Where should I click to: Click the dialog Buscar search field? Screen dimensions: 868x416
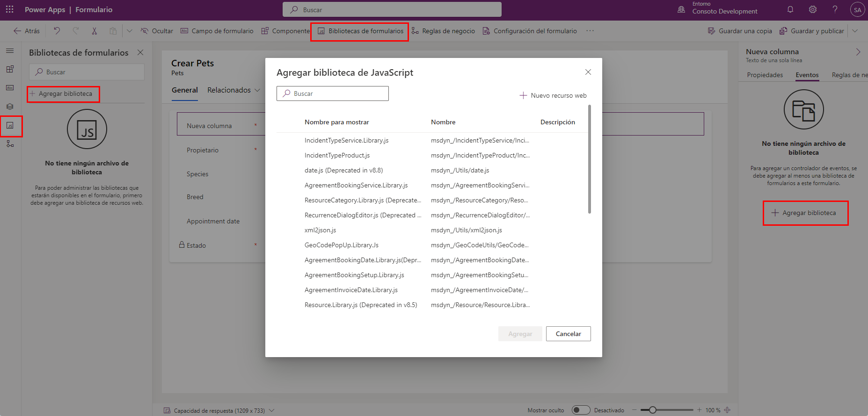(333, 93)
